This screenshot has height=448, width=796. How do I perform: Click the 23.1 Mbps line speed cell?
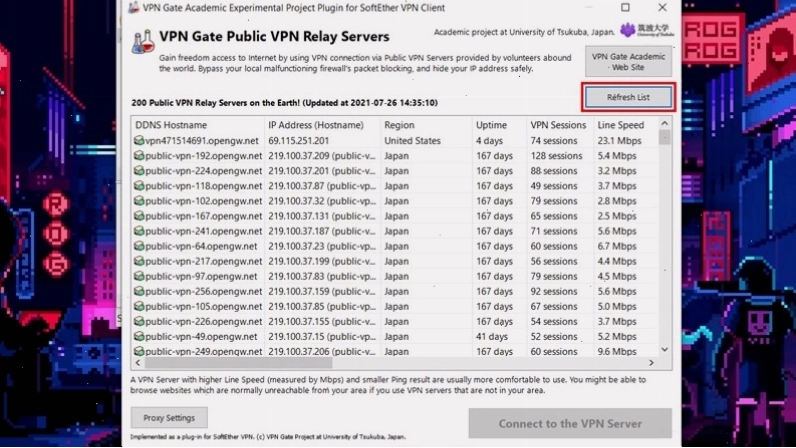[619, 140]
